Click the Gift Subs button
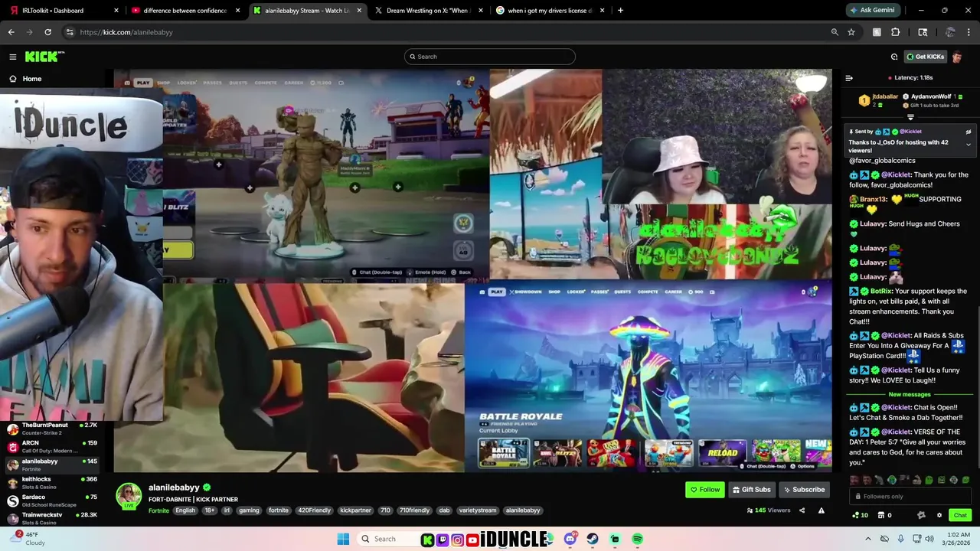Screen dimensions: 980x551 751,490
